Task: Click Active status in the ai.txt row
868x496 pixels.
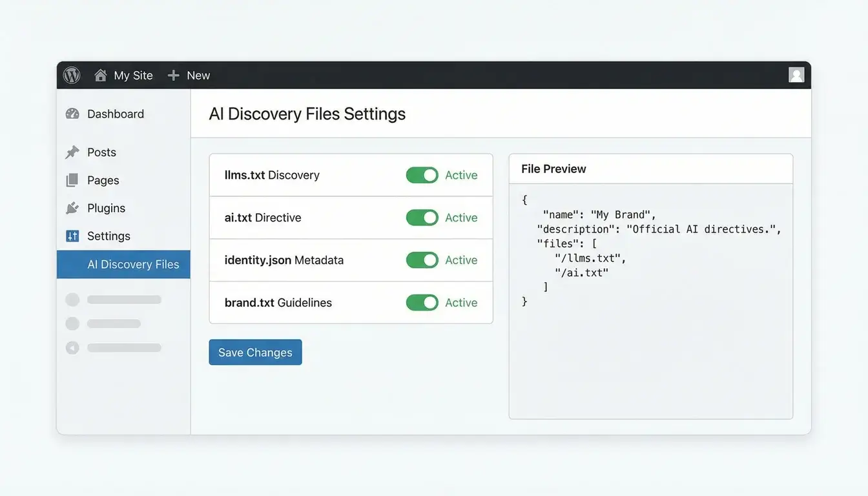Action: 461,218
